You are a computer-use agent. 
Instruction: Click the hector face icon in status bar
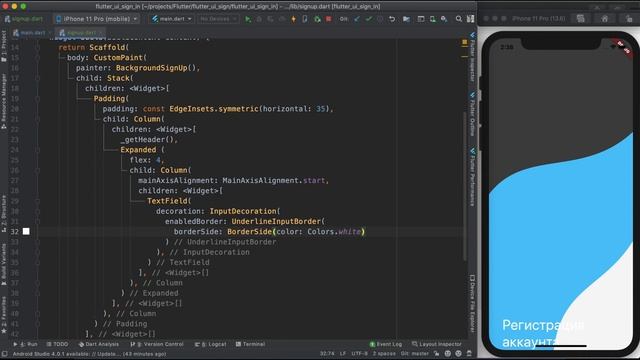(448, 353)
